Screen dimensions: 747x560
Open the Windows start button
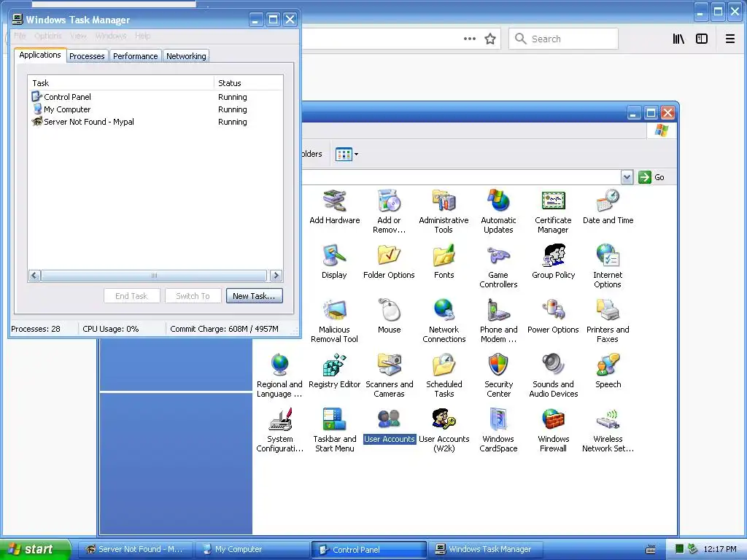[x=35, y=549]
